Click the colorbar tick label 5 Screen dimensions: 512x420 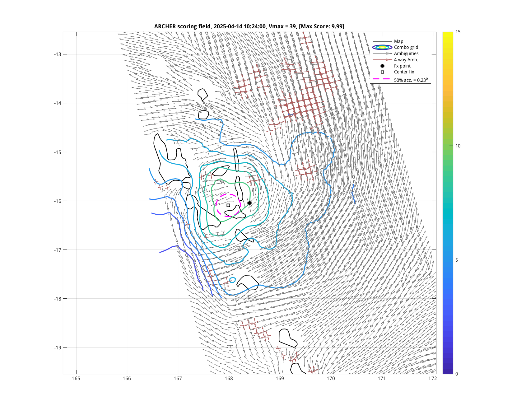coord(457,260)
